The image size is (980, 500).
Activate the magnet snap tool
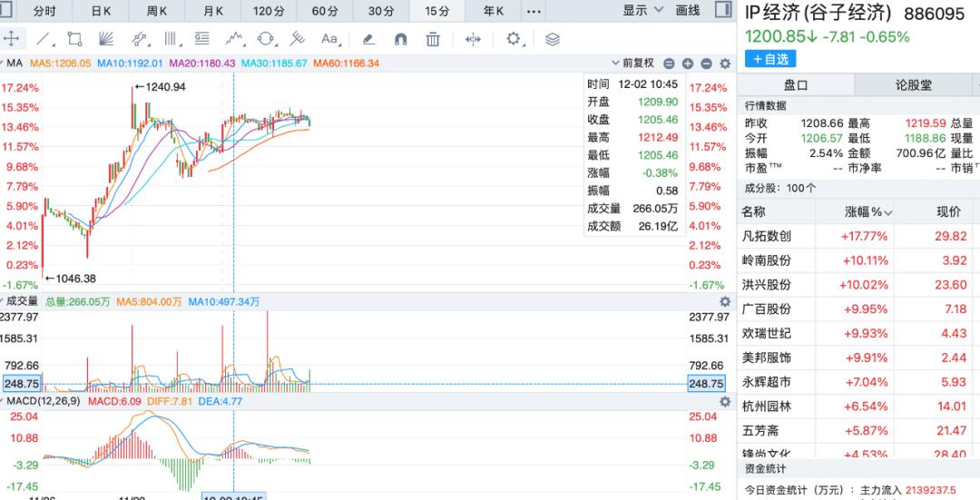401,39
